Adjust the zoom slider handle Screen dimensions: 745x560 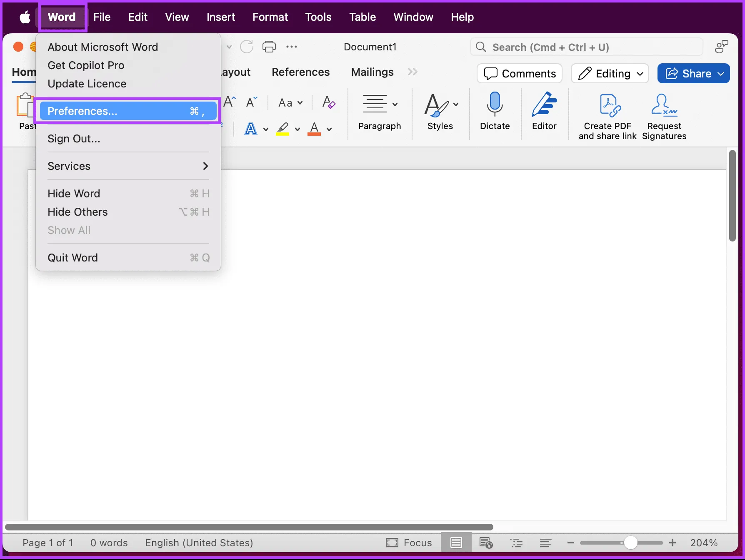631,543
